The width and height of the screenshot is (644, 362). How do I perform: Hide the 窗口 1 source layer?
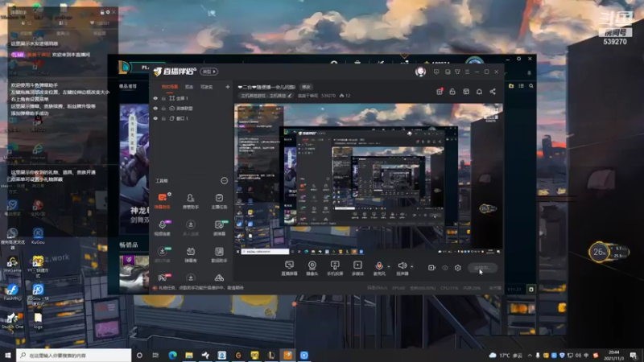click(x=155, y=118)
